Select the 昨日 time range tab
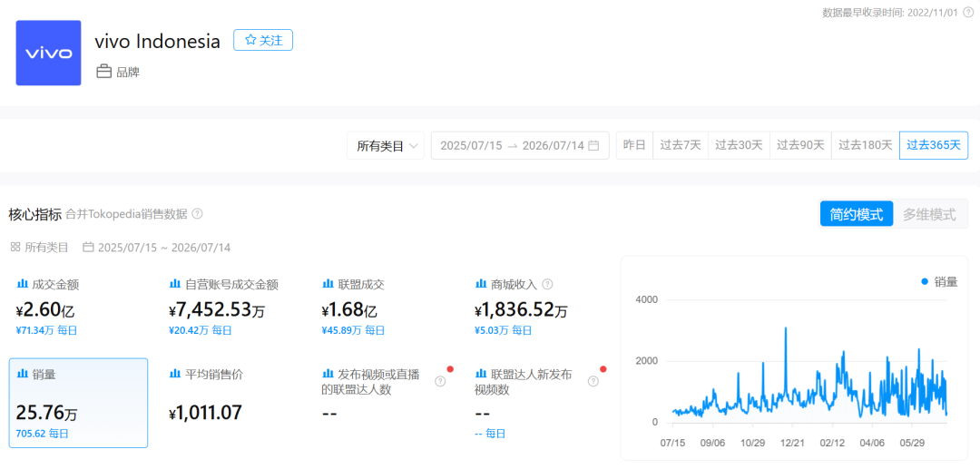980x469 pixels. click(x=634, y=145)
